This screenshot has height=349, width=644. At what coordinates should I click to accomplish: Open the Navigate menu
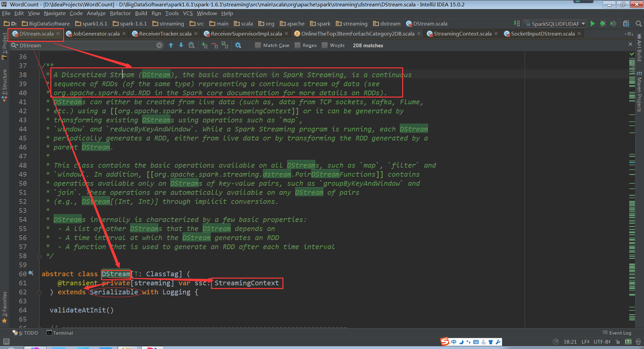coord(55,13)
